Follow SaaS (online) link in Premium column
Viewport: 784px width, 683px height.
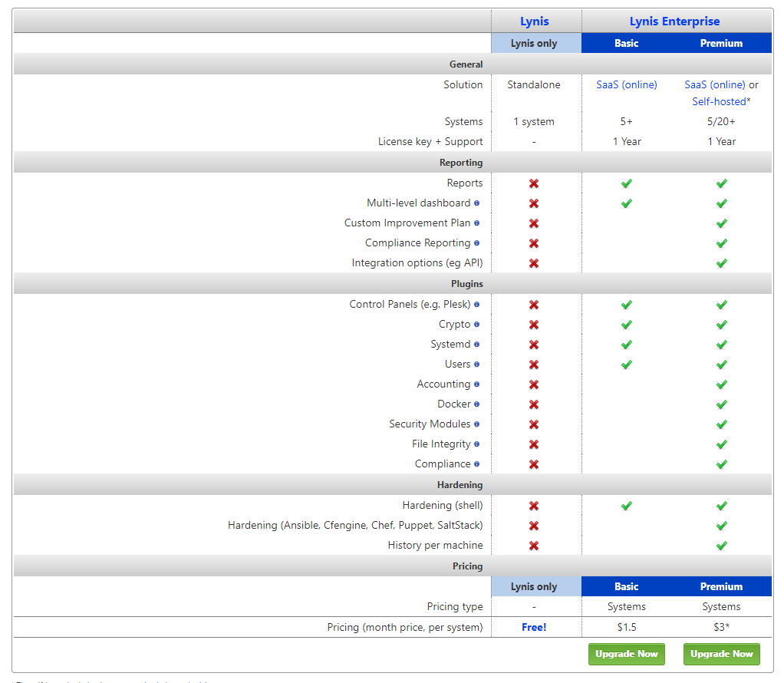pyautogui.click(x=714, y=84)
